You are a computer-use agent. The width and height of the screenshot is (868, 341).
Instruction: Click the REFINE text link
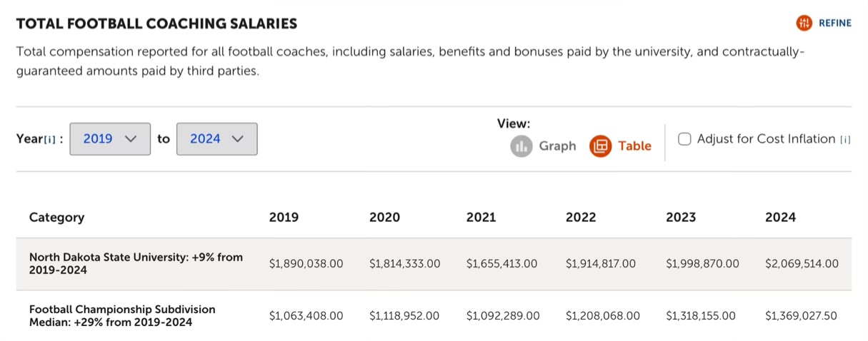click(835, 23)
